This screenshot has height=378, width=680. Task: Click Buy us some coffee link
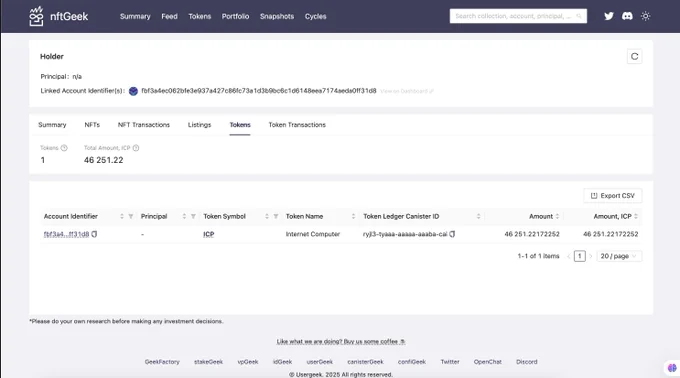click(341, 342)
